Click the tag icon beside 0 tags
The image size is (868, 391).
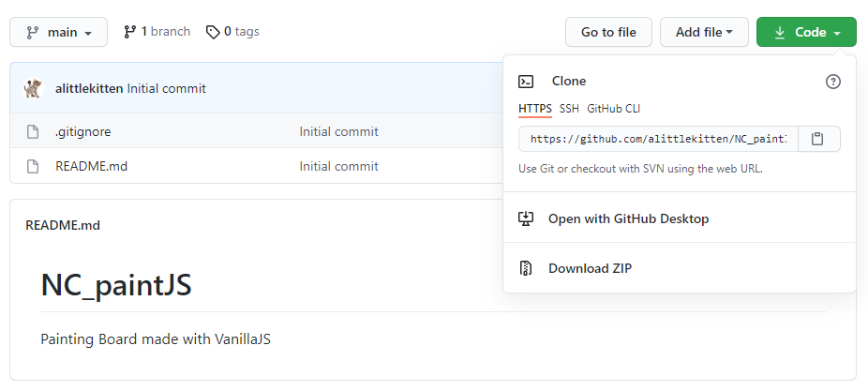point(213,32)
